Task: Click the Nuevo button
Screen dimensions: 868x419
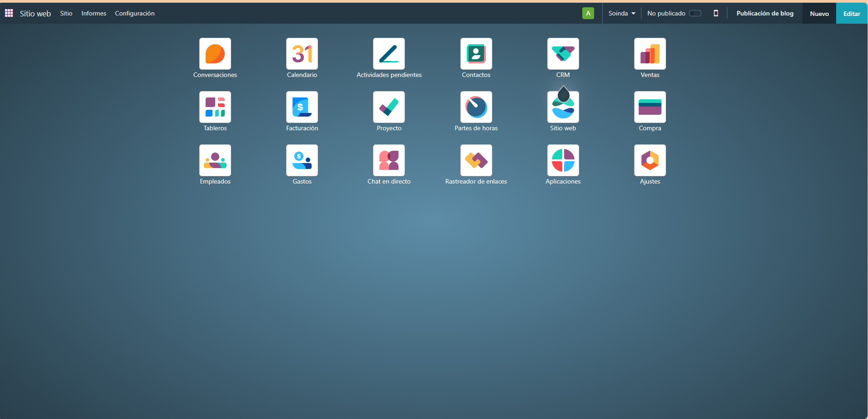Action: 818,13
